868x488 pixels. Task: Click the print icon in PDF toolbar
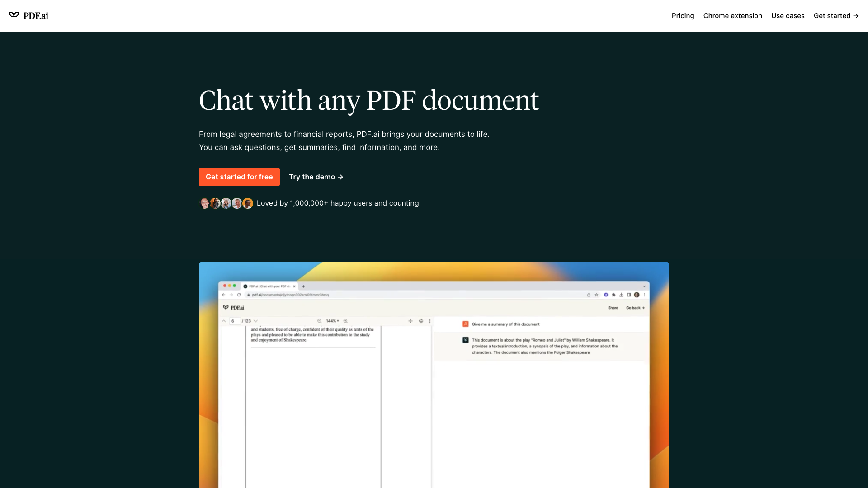421,321
